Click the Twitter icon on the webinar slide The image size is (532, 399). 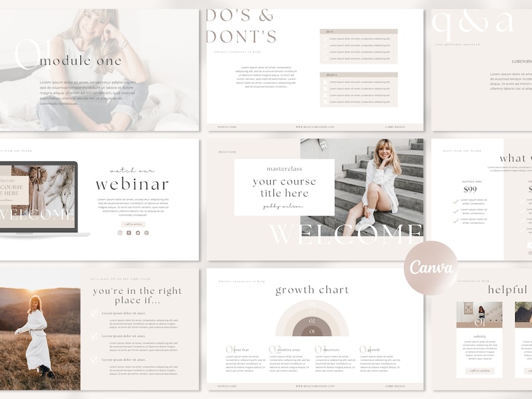tap(138, 233)
